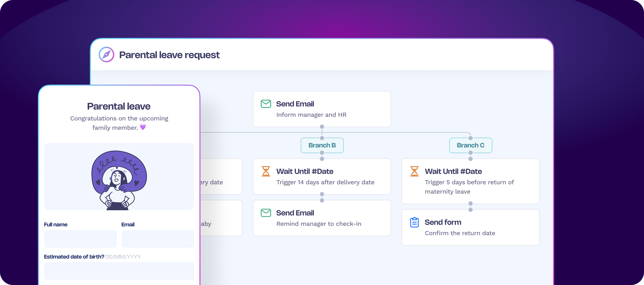Click the envelope icon on Remind manager card
The height and width of the screenshot is (285, 644).
pyautogui.click(x=266, y=213)
